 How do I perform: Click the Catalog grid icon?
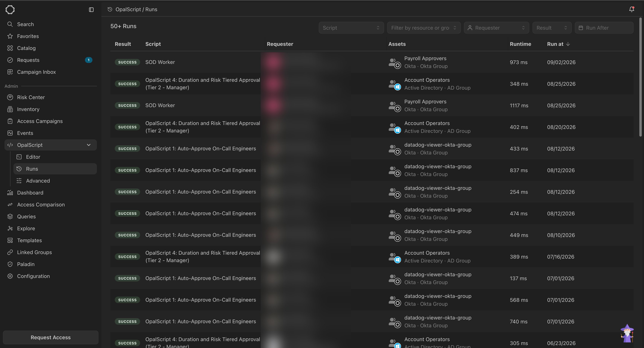coord(10,48)
